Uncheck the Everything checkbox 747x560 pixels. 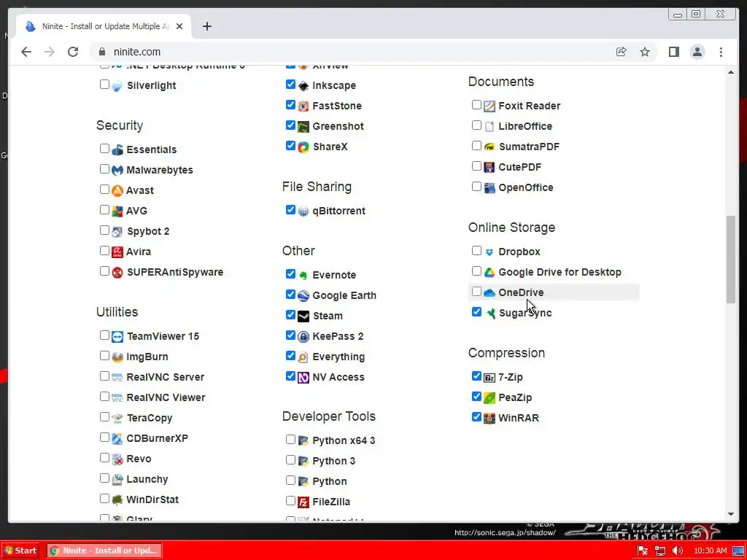click(290, 356)
